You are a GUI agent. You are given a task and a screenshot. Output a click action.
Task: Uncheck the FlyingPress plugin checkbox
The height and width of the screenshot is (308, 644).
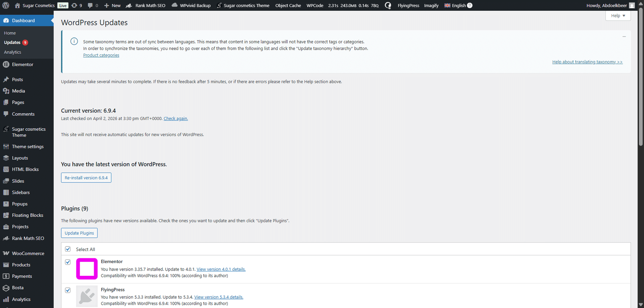pyautogui.click(x=68, y=290)
